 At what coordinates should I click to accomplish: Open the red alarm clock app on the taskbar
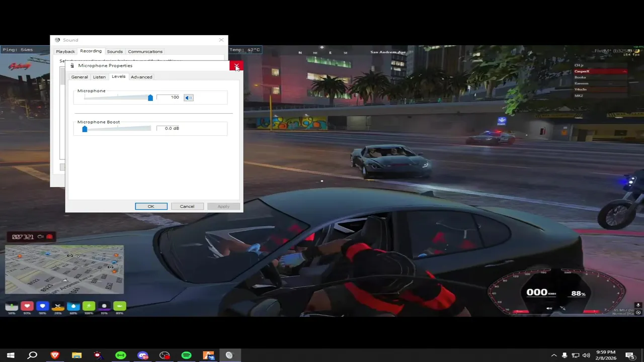(99, 355)
